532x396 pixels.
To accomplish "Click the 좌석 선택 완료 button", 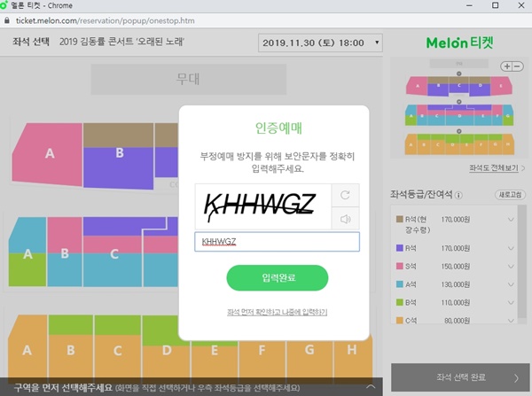I will pos(457,378).
